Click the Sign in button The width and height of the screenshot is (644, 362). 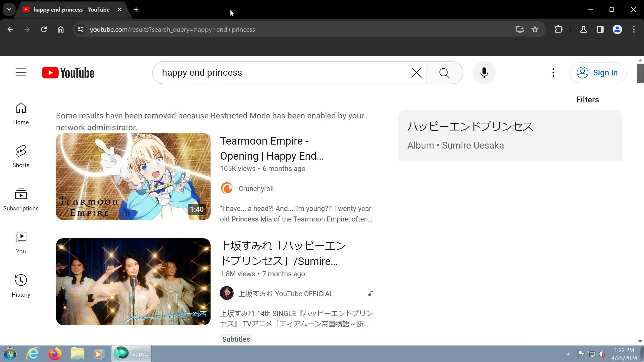click(x=598, y=73)
